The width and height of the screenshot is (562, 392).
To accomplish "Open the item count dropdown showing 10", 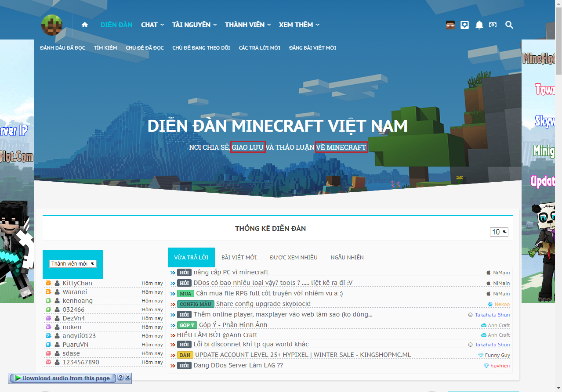I will pyautogui.click(x=499, y=232).
